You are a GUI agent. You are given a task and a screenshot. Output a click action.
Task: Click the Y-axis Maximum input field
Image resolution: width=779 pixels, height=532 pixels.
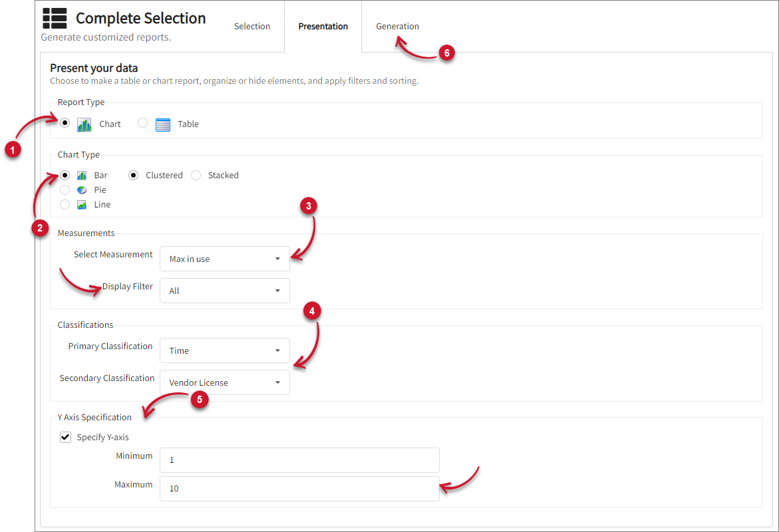click(299, 489)
